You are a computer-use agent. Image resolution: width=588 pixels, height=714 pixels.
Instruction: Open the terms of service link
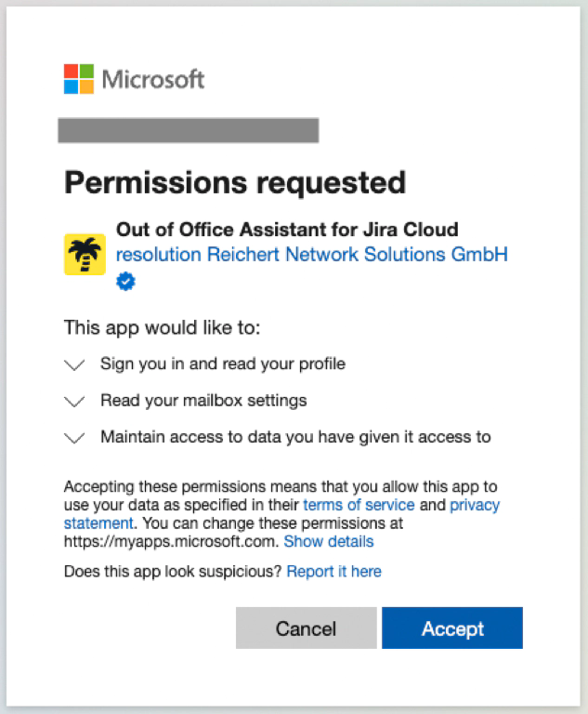click(x=359, y=505)
